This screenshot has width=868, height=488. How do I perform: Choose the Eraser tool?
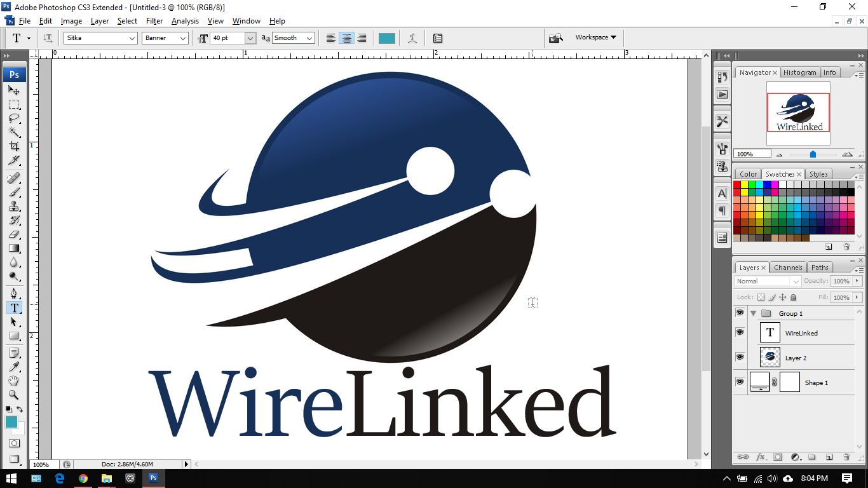coord(14,234)
